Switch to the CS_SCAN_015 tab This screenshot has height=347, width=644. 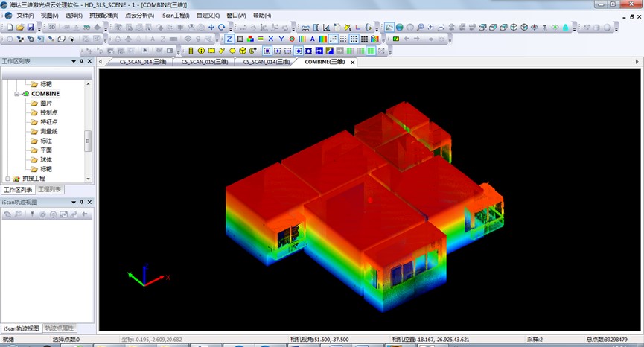(205, 62)
